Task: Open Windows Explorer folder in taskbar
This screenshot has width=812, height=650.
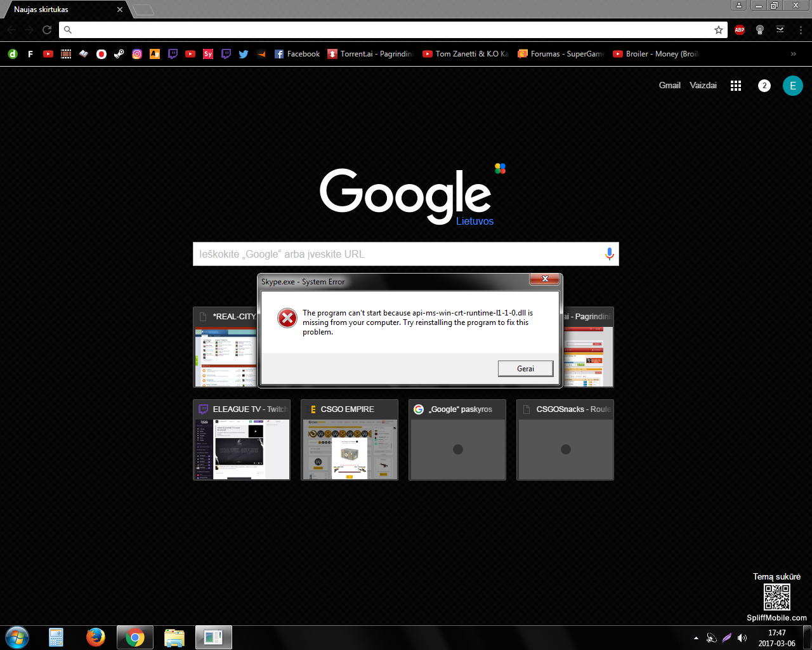Action: pos(174,637)
